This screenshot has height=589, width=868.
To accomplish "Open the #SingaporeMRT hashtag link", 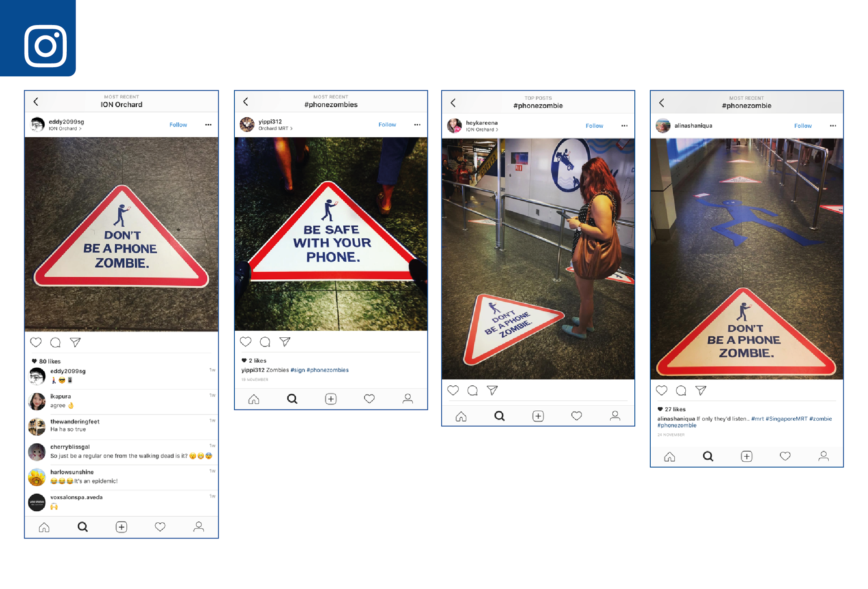I will coord(786,419).
